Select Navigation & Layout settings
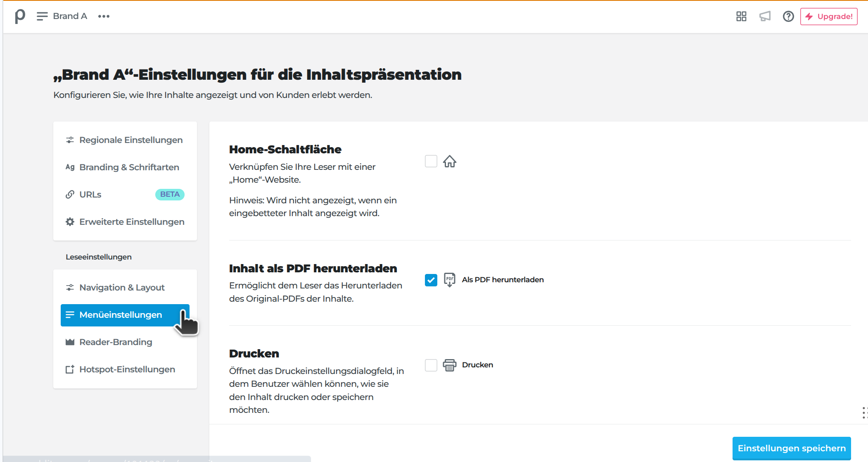This screenshot has height=462, width=868. pyautogui.click(x=122, y=288)
